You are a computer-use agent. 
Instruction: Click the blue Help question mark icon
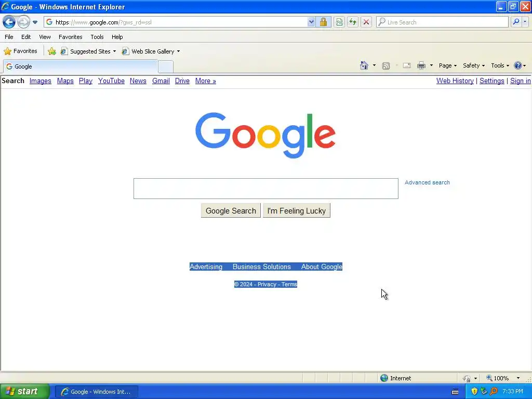(518, 65)
